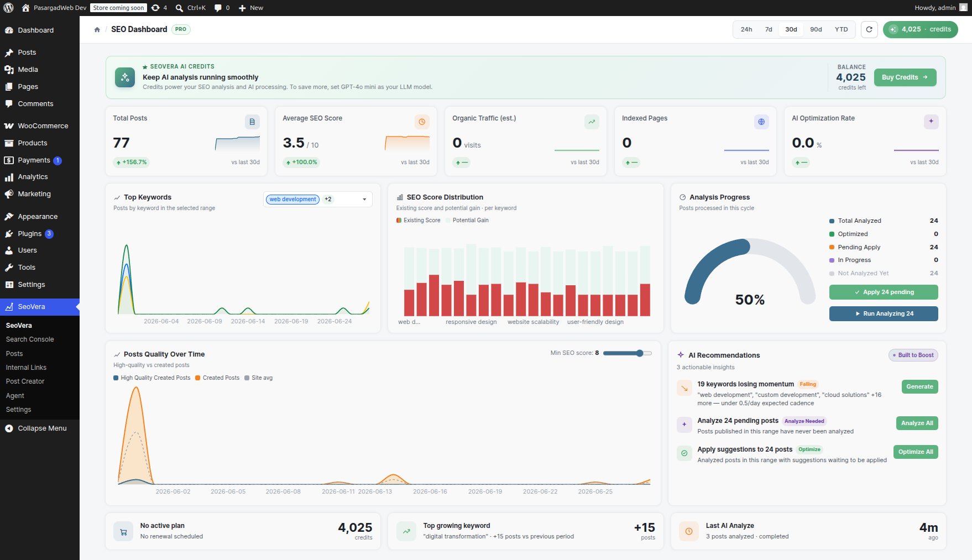Open Payments in the sidebar
Viewport: 972px width, 560px height.
(40, 160)
